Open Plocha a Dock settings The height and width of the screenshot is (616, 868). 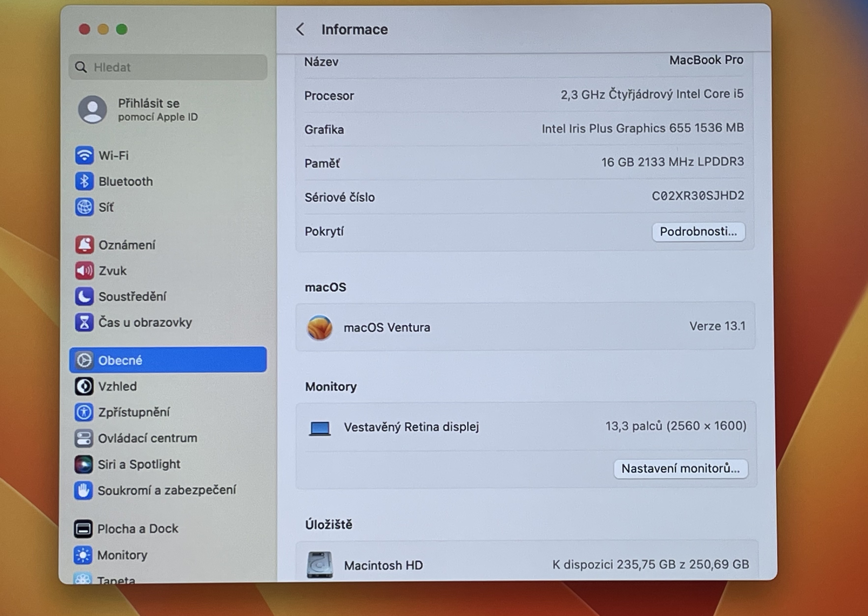[137, 528]
